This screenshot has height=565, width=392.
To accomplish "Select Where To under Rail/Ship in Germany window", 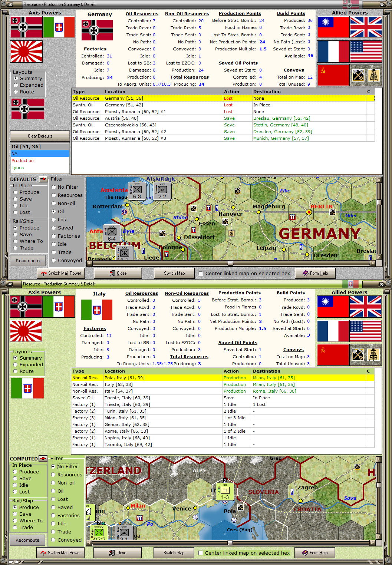I will tap(16, 241).
